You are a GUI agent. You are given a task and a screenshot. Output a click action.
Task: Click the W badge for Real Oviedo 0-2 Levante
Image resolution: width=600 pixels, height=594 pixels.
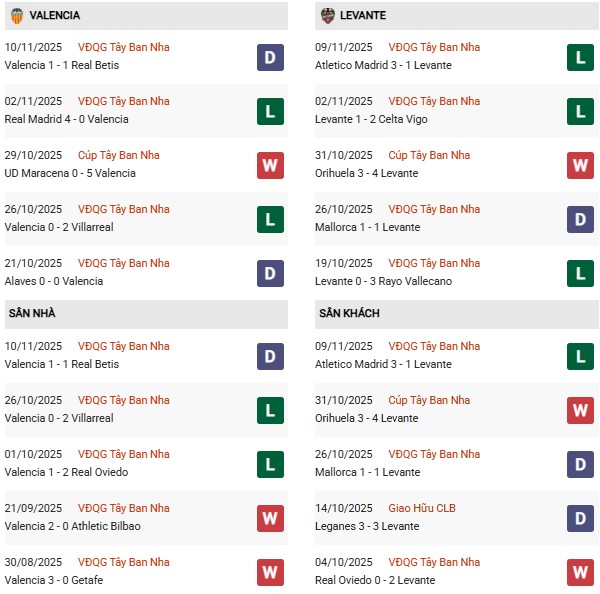580,572
